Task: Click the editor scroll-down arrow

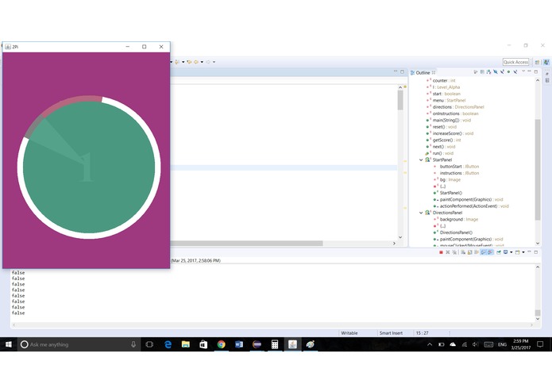Action: (400, 237)
